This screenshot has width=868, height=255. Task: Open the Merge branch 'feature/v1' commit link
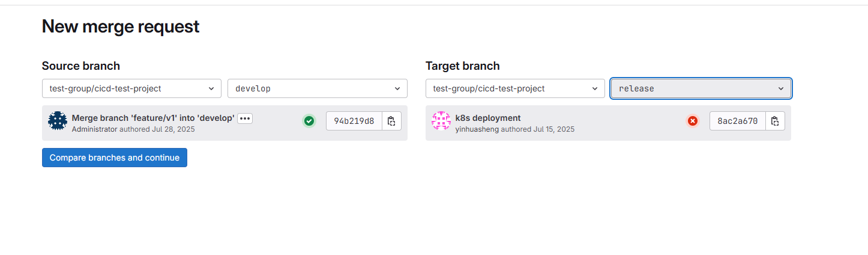pos(153,118)
